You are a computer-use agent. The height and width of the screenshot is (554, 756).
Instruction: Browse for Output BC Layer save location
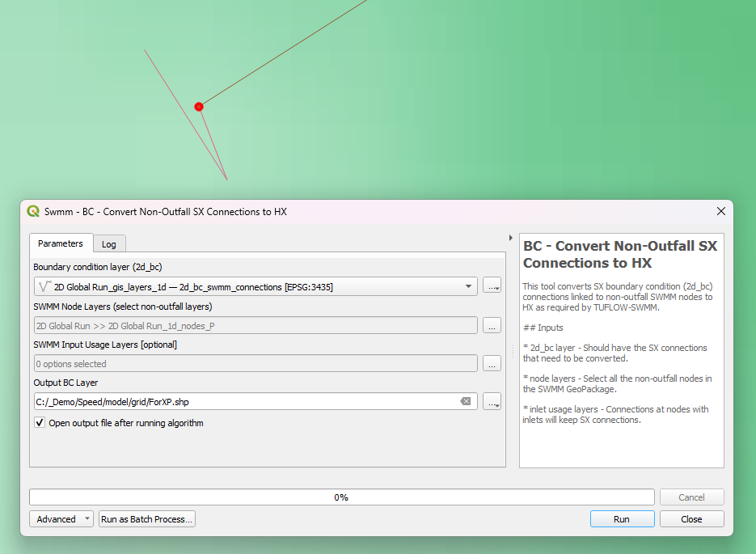[x=492, y=402]
